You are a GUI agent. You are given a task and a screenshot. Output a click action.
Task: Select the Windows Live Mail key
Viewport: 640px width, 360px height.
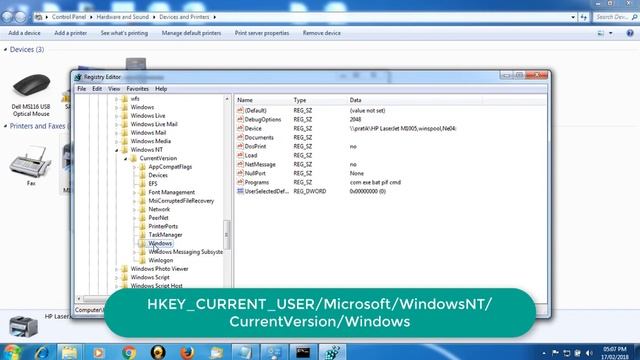coord(154,124)
